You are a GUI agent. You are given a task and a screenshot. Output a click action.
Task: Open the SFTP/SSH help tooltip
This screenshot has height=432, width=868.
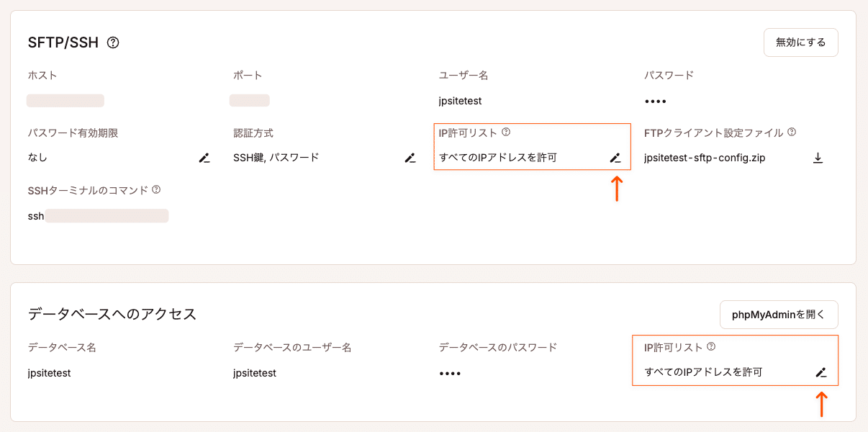click(x=112, y=42)
